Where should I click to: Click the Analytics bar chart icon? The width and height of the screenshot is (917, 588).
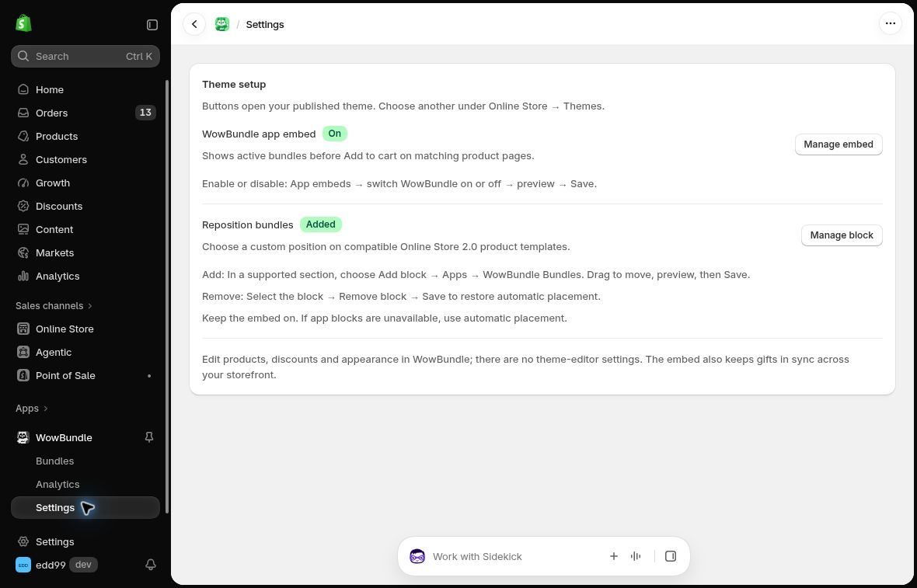pos(23,276)
